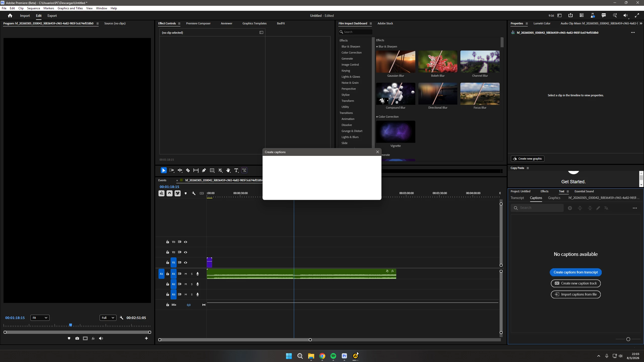Select the Pen tool
The height and width of the screenshot is (362, 644).
point(204,170)
